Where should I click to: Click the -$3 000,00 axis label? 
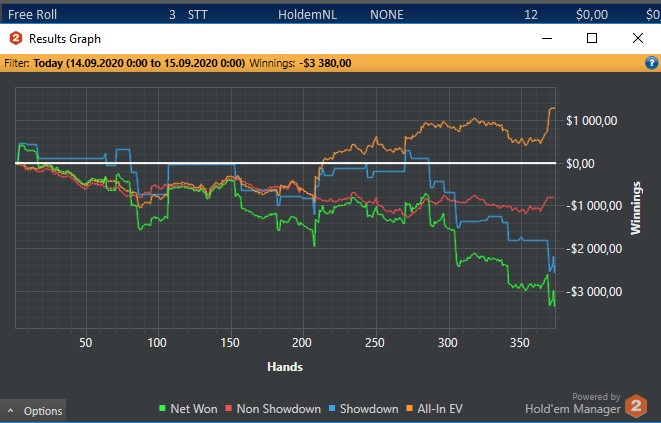(594, 291)
